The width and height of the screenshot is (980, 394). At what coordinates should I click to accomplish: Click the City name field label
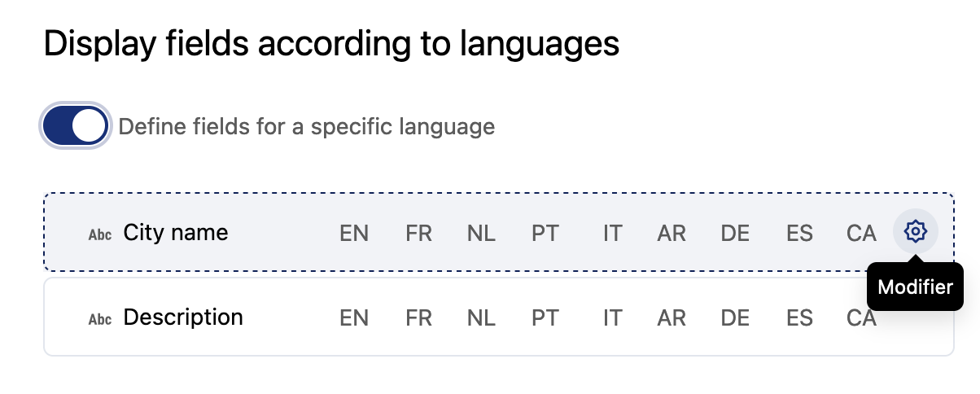pos(176,233)
